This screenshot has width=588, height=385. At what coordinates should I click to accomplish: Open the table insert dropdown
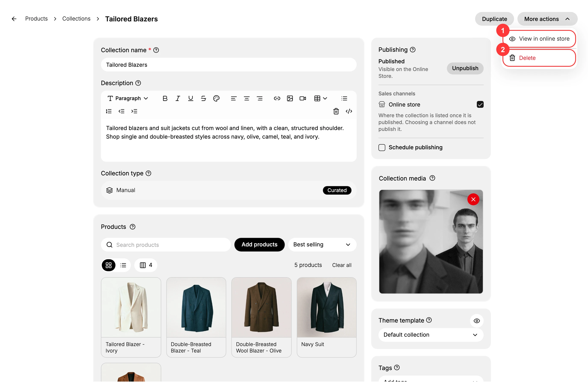[321, 99]
